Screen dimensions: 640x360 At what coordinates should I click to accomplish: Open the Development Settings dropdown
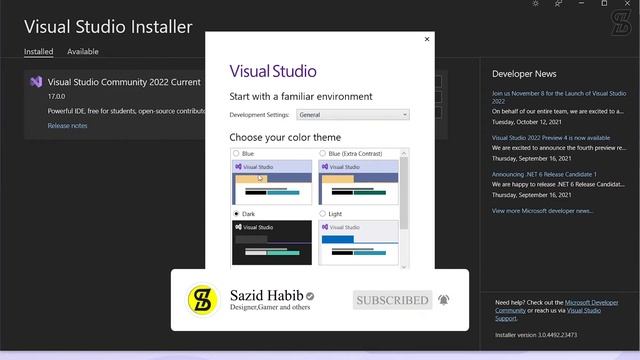353,115
